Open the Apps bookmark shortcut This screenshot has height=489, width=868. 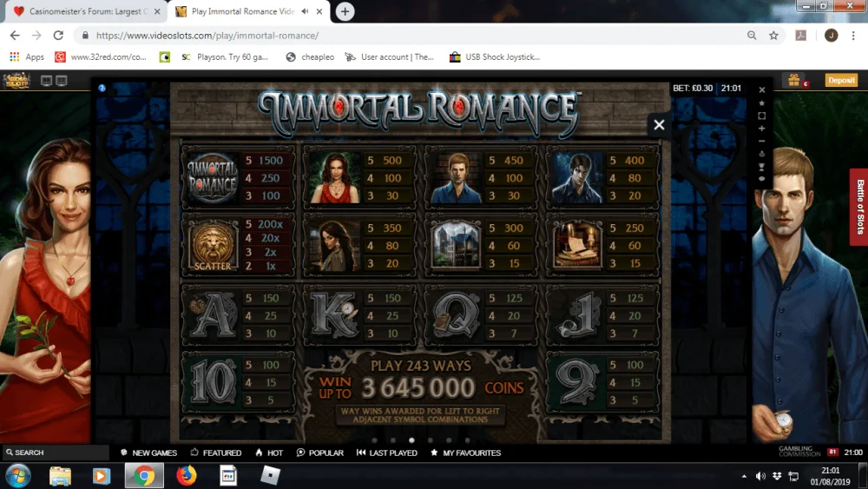(27, 57)
